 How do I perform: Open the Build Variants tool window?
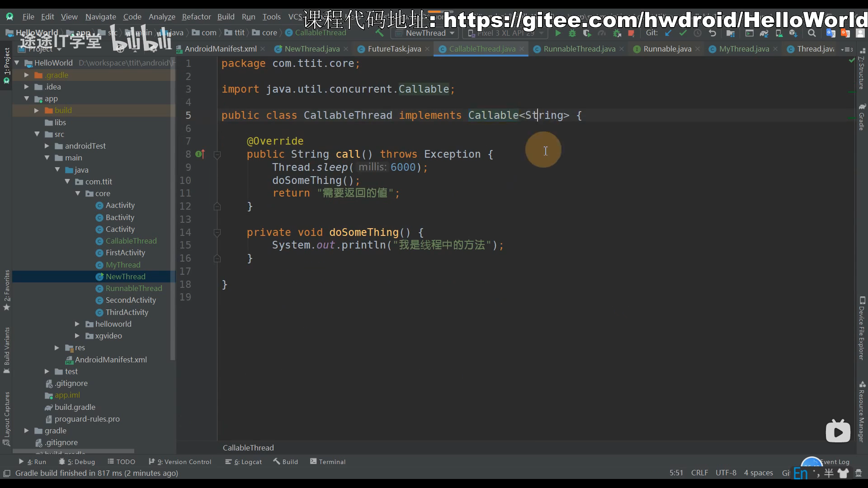tap(6, 350)
